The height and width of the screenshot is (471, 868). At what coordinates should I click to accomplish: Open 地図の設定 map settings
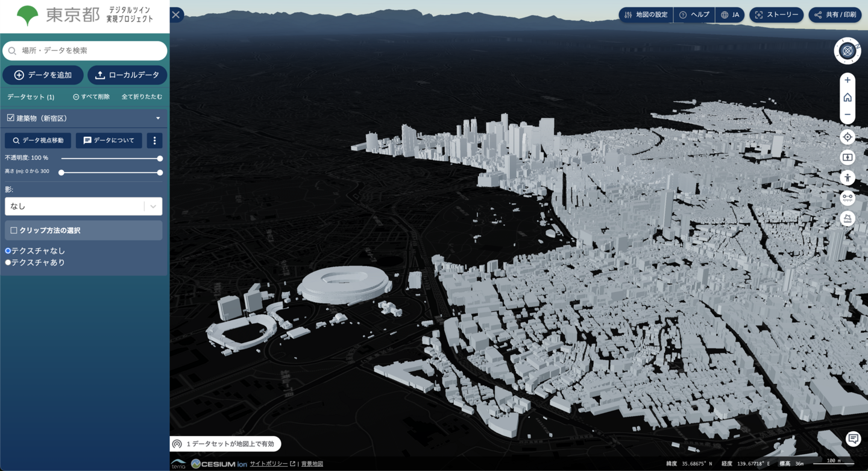[x=646, y=14]
